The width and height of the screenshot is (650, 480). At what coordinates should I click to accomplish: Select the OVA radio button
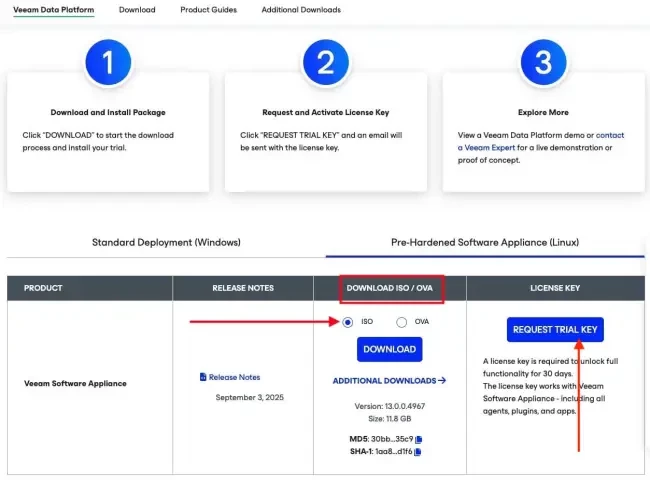click(401, 322)
